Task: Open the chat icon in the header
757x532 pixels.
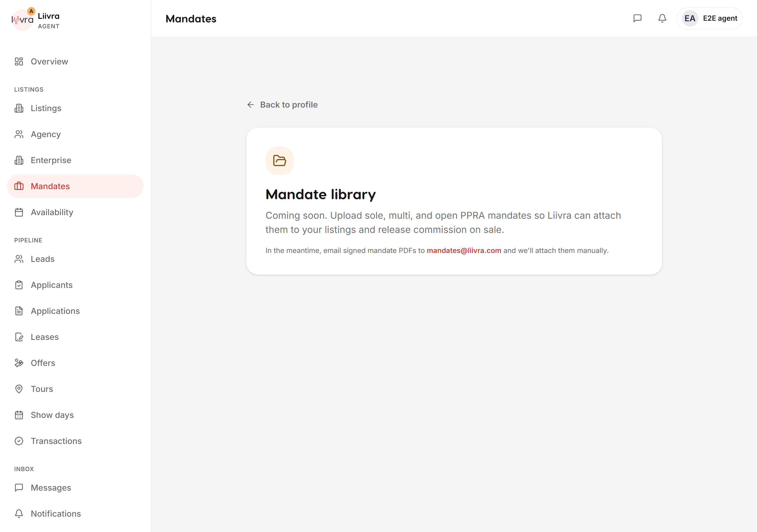Action: (637, 18)
